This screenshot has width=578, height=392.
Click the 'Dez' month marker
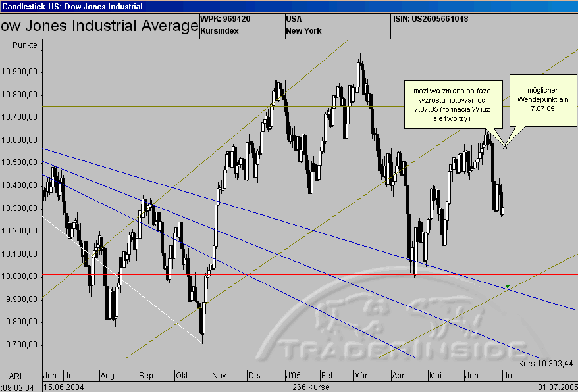tap(255, 376)
